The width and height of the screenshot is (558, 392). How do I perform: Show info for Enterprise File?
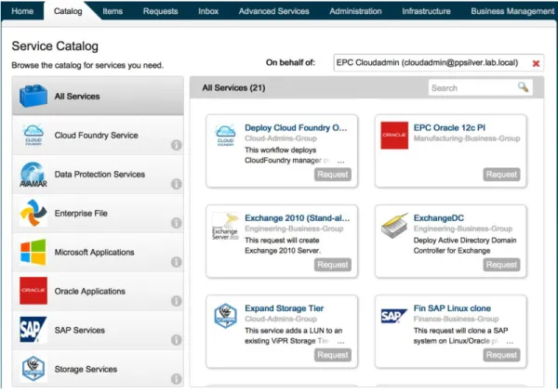point(176,223)
